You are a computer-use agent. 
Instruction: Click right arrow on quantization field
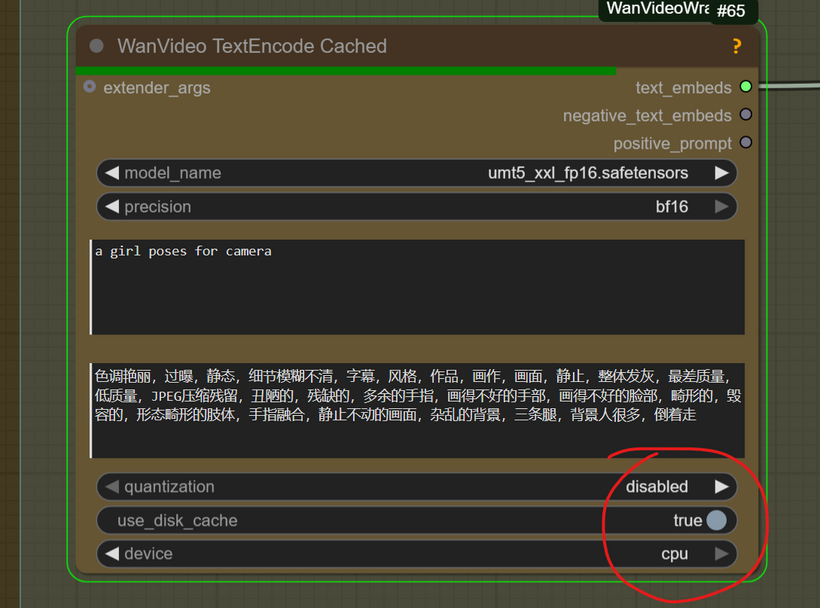721,487
